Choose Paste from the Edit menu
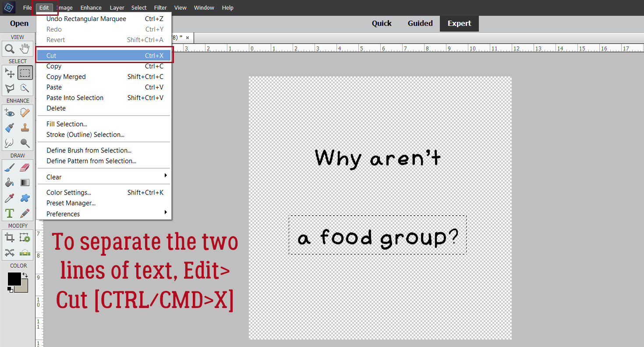Image resolution: width=644 pixels, height=347 pixels. pos(104,87)
